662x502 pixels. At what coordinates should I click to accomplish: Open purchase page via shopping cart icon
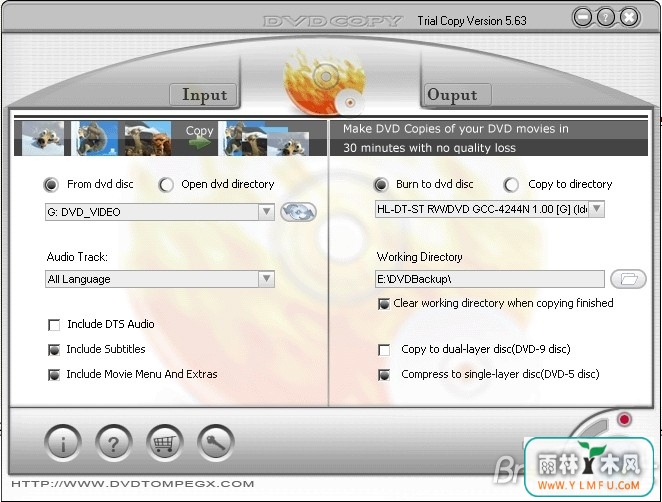tap(164, 442)
